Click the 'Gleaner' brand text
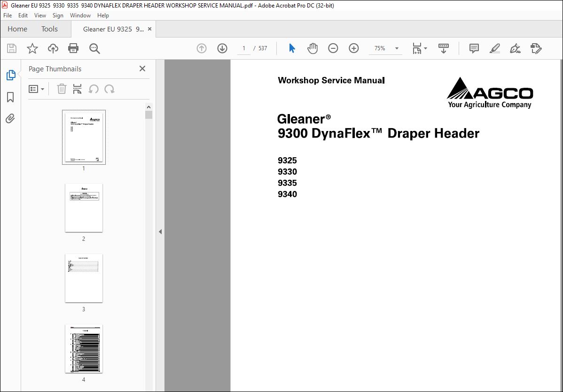Screen dimensions: 563x392 [304, 119]
